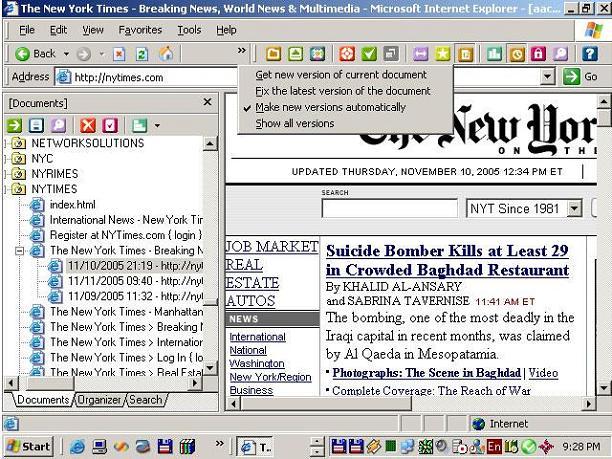This screenshot has width=612, height=459.
Task: Select the Documents tab
Action: pos(43,400)
